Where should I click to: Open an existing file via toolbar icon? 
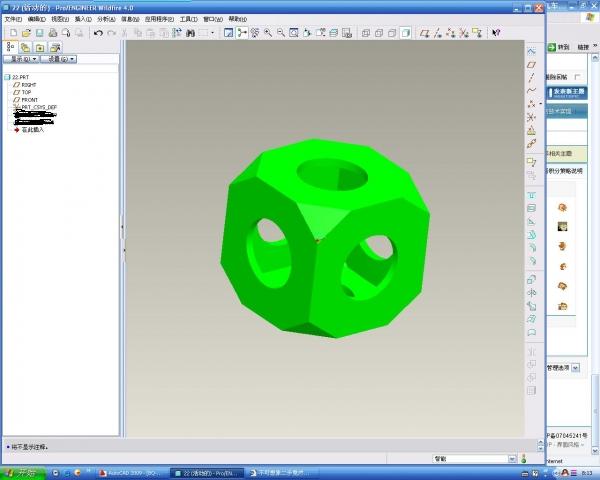click(26, 33)
